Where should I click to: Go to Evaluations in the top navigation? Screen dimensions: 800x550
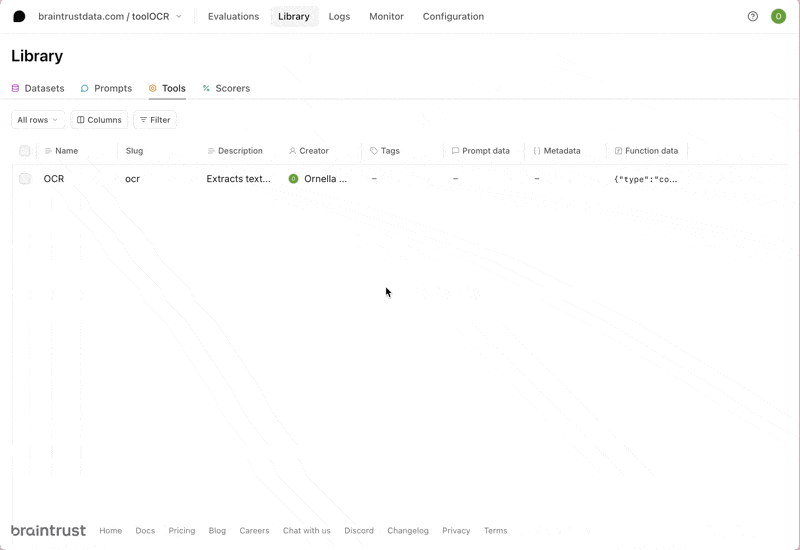coord(233,16)
